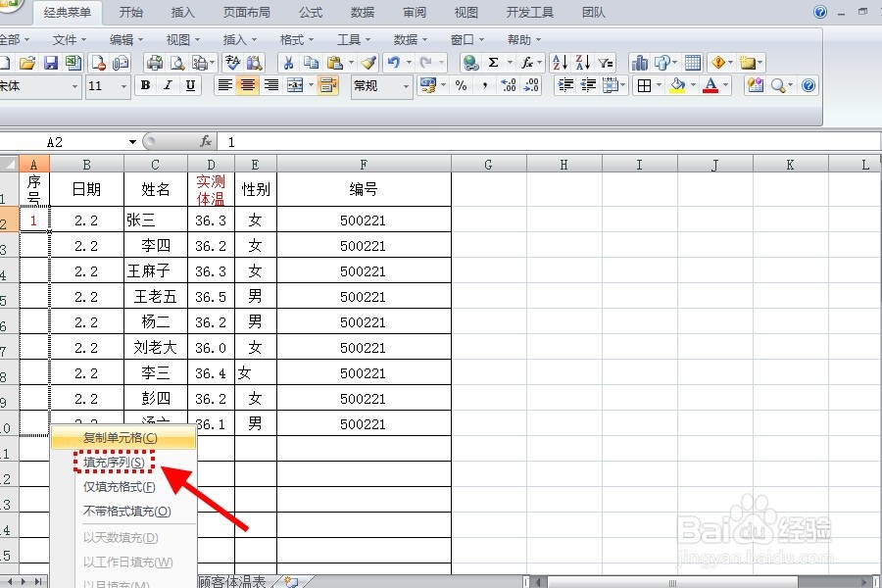Enable center text alignment
The image size is (882, 588).
[247, 86]
